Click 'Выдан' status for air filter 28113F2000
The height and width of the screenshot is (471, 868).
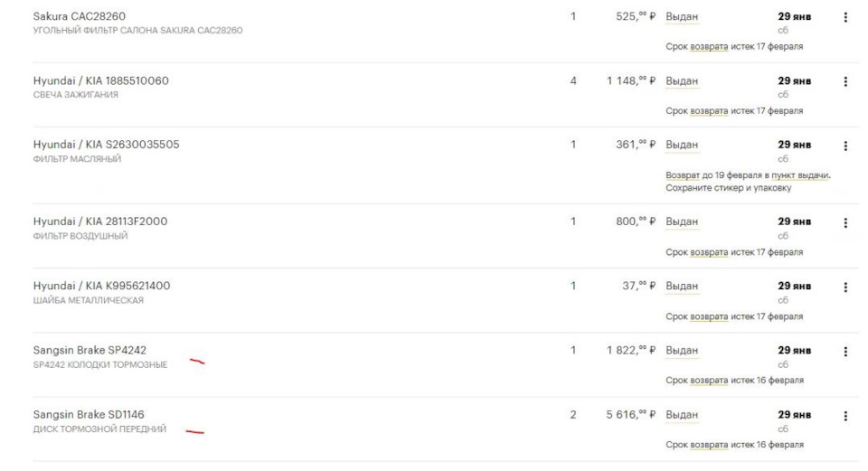(x=682, y=221)
